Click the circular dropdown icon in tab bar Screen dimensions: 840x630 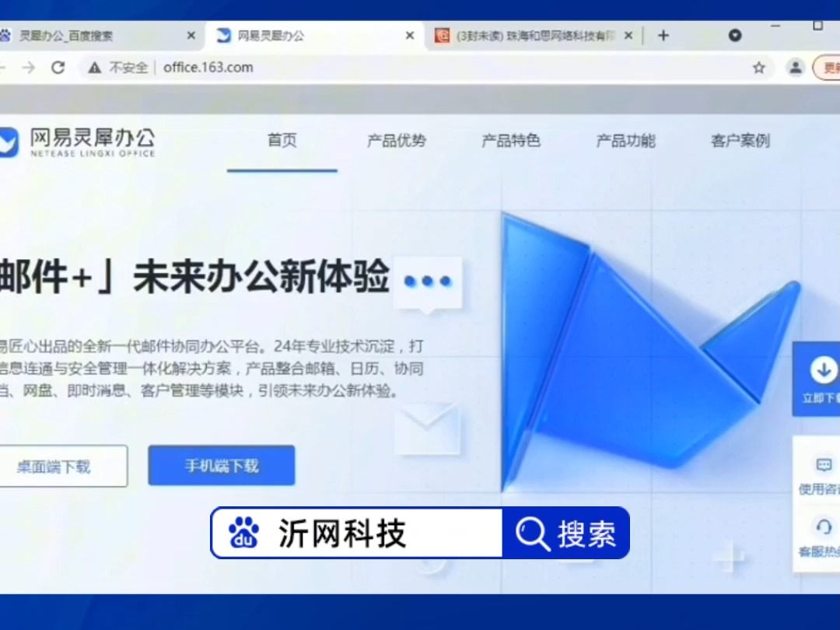(x=735, y=35)
